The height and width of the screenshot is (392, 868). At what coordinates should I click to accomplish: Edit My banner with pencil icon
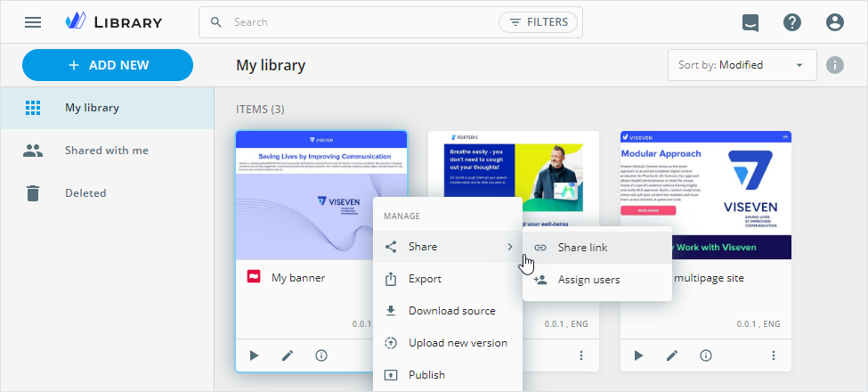288,355
